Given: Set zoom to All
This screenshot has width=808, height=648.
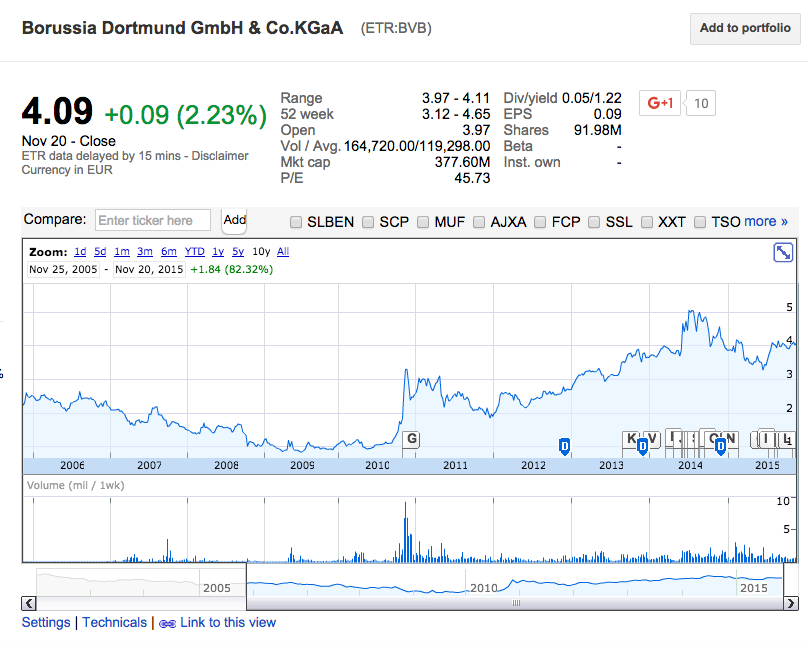Looking at the screenshot, I should click(283, 252).
